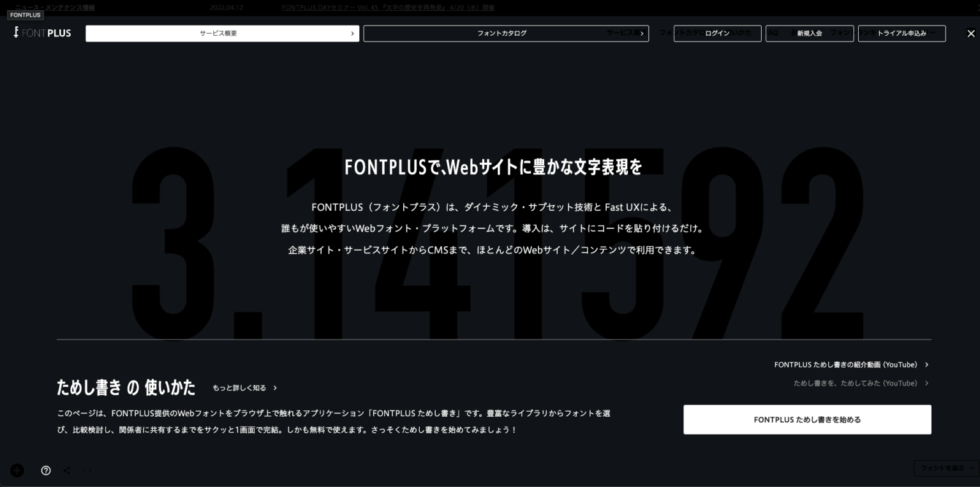This screenshot has width=980, height=487.
Task: Start with FONTPLUS ためし書きを始める button
Action: (x=807, y=419)
